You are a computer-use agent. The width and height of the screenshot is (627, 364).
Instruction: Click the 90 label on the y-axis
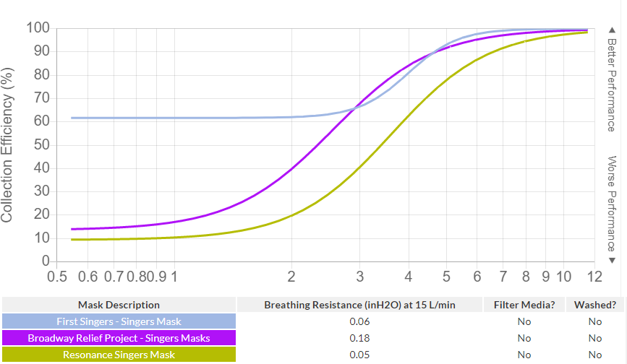pyautogui.click(x=42, y=51)
